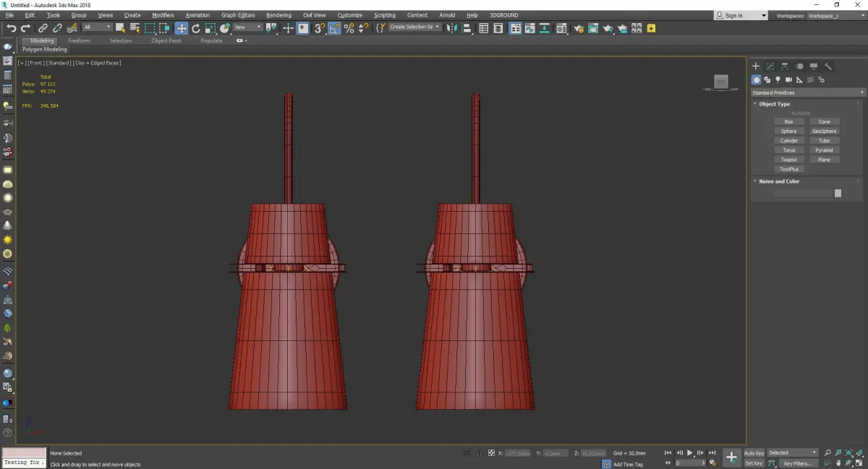
Task: Click the object color swatch
Action: click(x=838, y=193)
